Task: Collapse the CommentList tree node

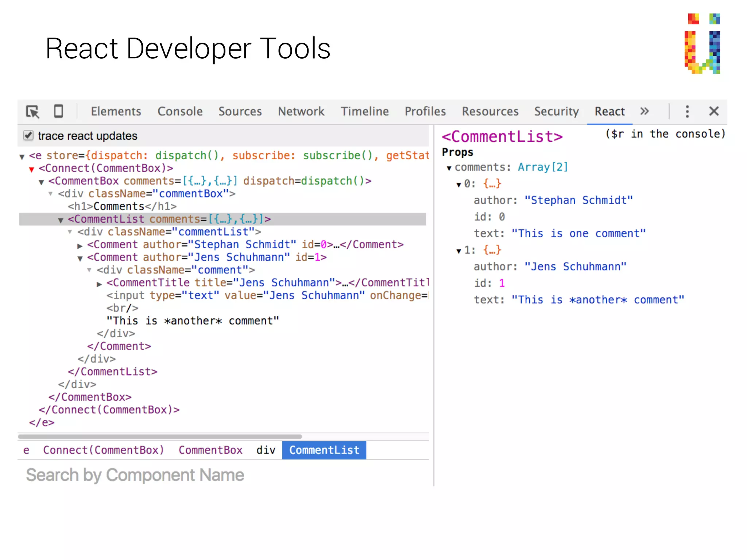Action: coord(61,220)
